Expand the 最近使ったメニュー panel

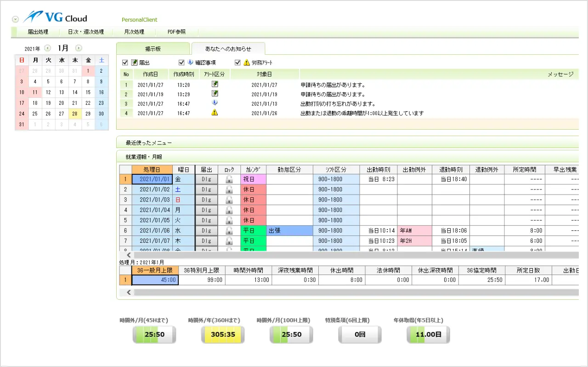(x=149, y=143)
